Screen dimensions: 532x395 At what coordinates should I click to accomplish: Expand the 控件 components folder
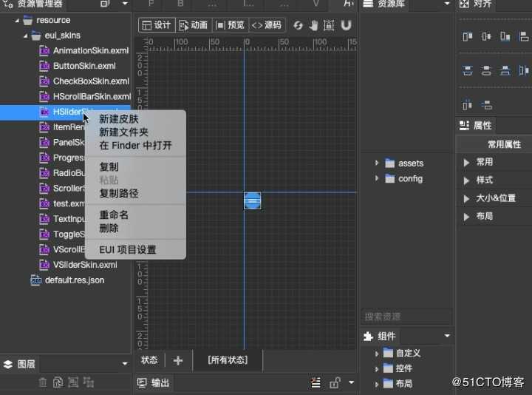[377, 369]
